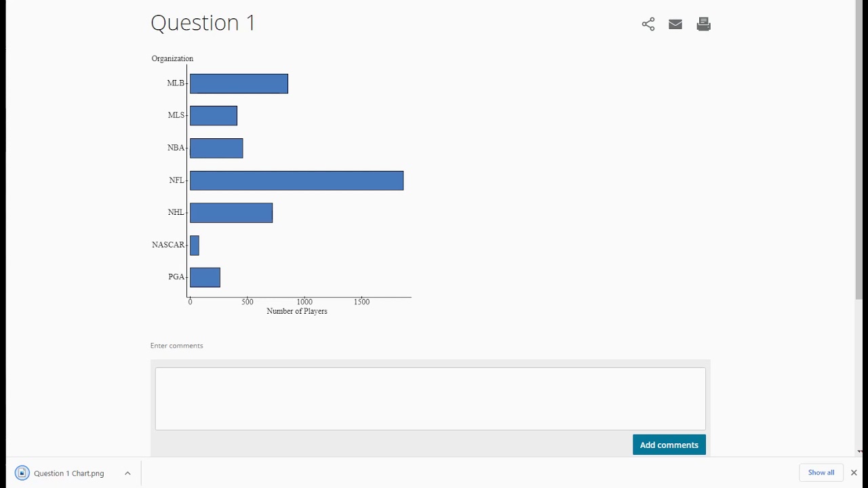Expand the Question 1 Chart.png download options
This screenshot has height=488, width=868.
click(127, 473)
